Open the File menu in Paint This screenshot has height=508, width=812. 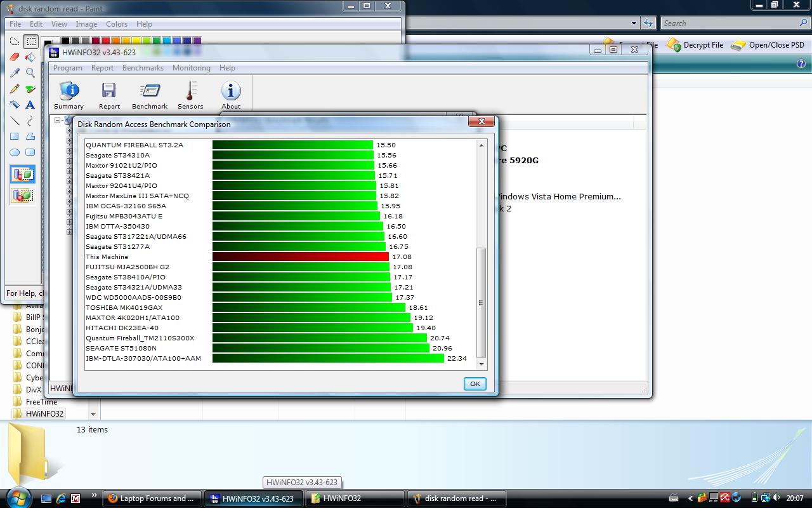(x=15, y=24)
